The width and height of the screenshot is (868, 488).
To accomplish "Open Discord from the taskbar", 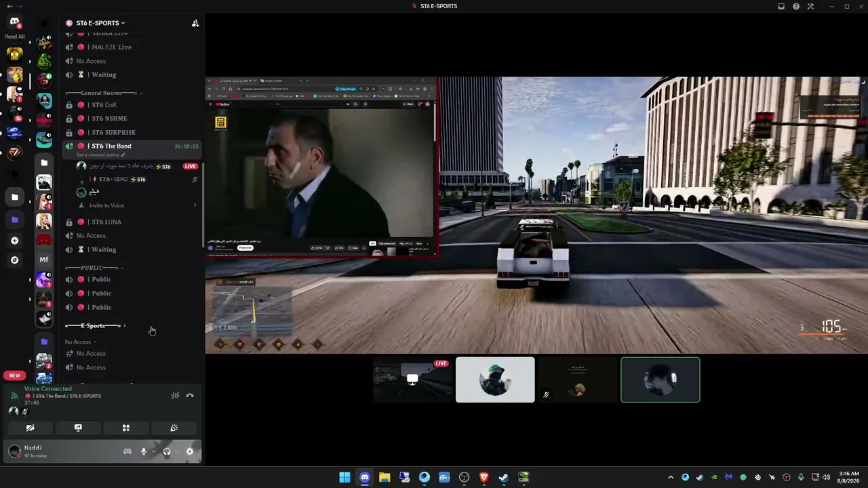I will [x=365, y=477].
